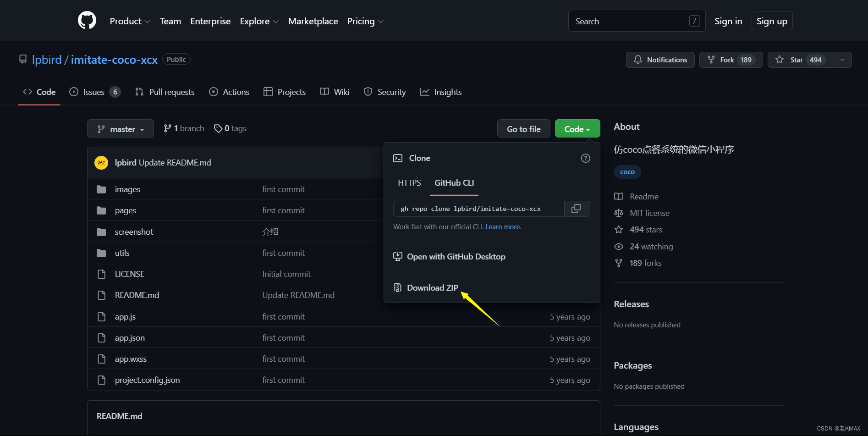Click the Packages heading link
Image resolution: width=868 pixels, height=436 pixels.
coord(633,365)
